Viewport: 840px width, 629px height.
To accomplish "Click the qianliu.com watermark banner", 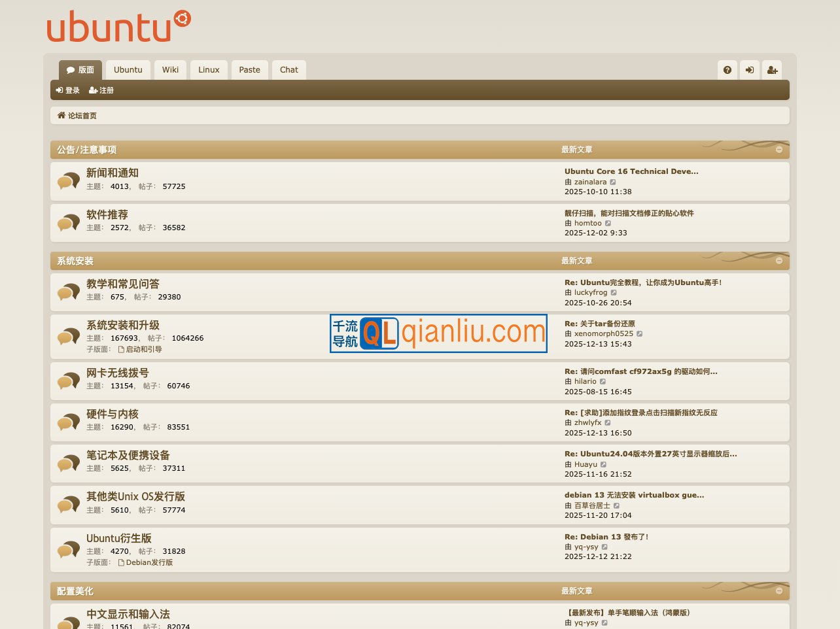I will pos(438,333).
